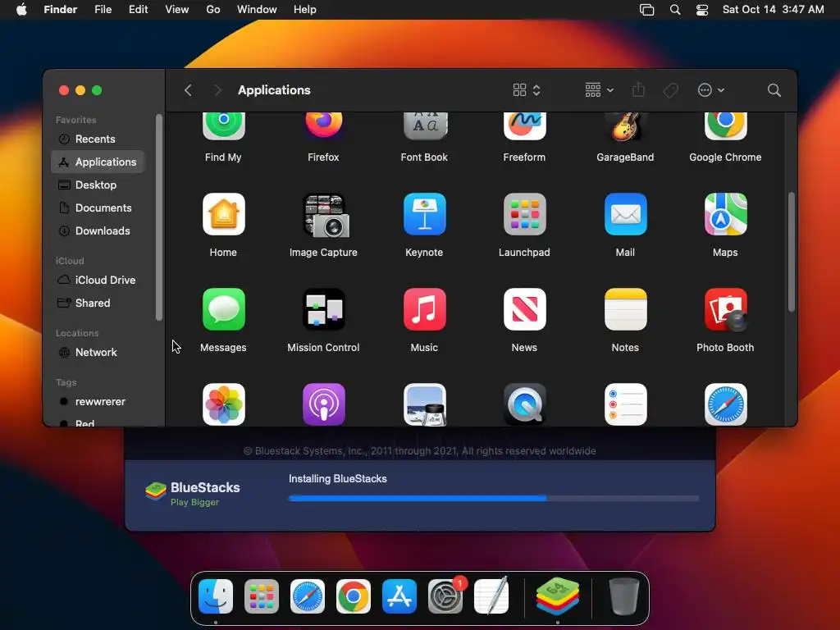The width and height of the screenshot is (840, 630).
Task: Select the rewwrerer tag in sidebar
Action: pos(98,402)
